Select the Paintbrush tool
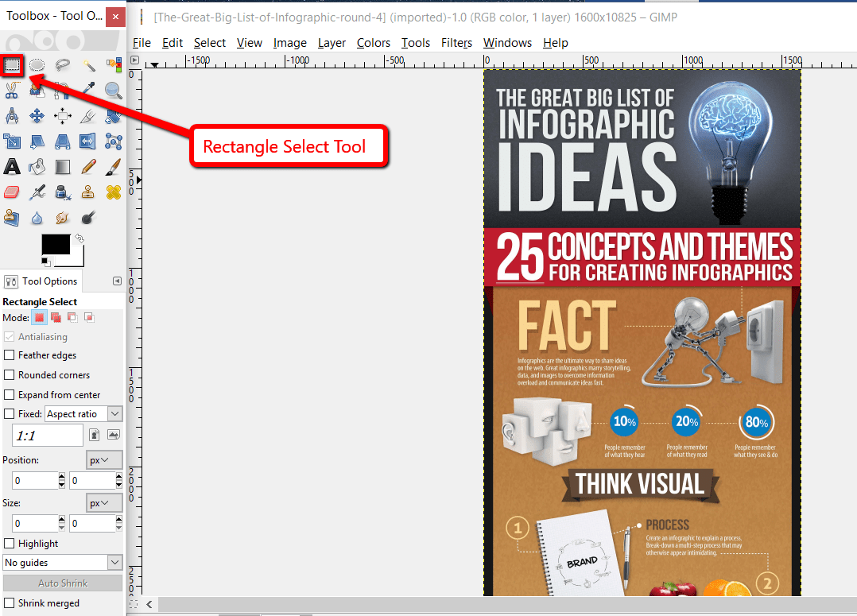The height and width of the screenshot is (616, 857). pyautogui.click(x=114, y=166)
